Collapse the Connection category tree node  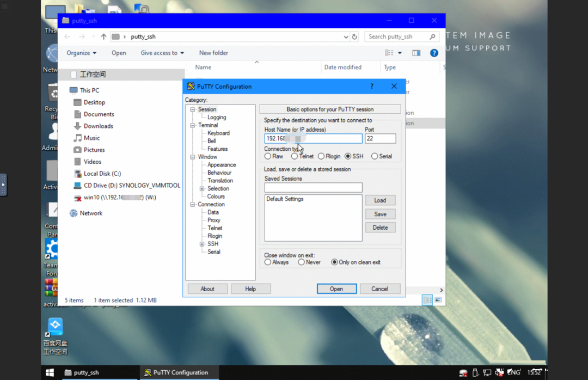[x=193, y=205]
